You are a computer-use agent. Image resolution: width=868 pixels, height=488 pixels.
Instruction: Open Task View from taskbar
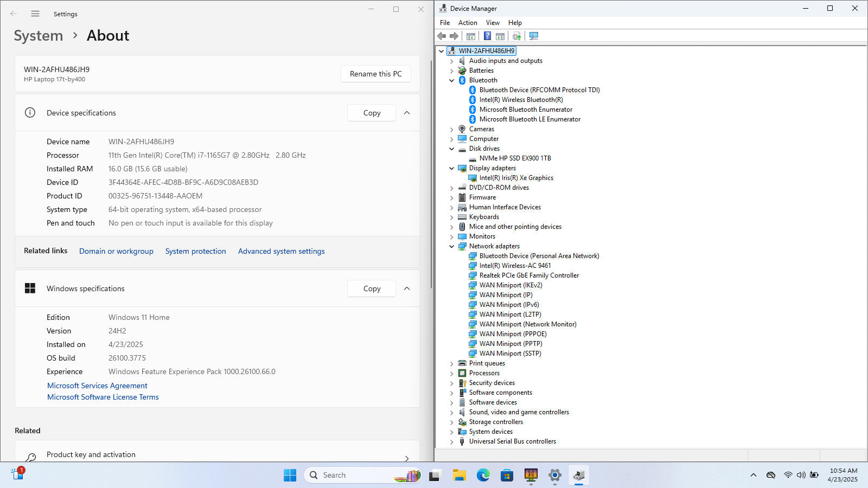[435, 476]
